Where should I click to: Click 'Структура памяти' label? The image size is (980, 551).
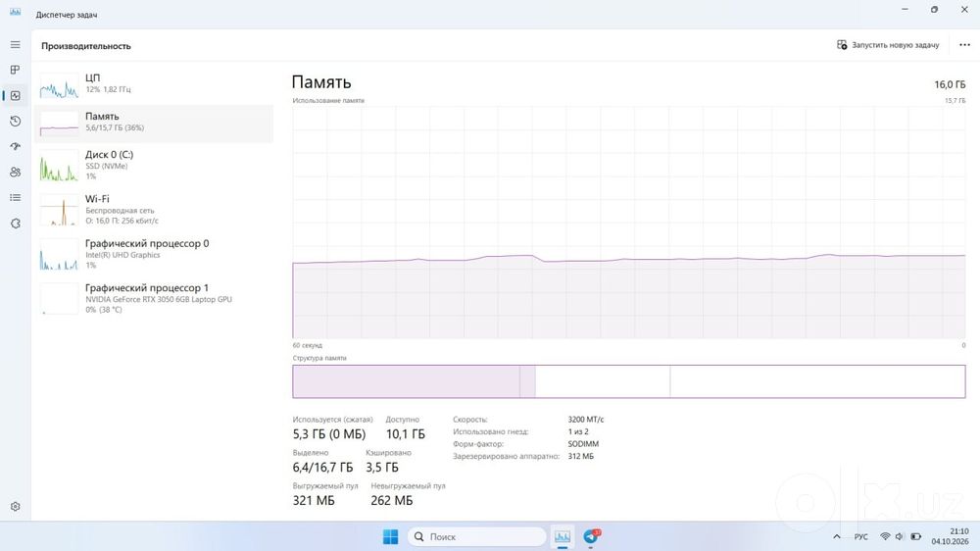[x=319, y=359]
